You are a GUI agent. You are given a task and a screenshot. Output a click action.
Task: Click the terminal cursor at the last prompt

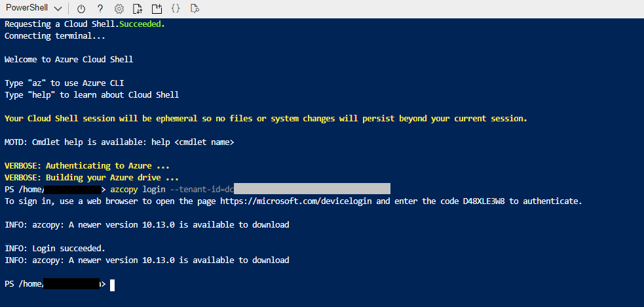pos(113,285)
